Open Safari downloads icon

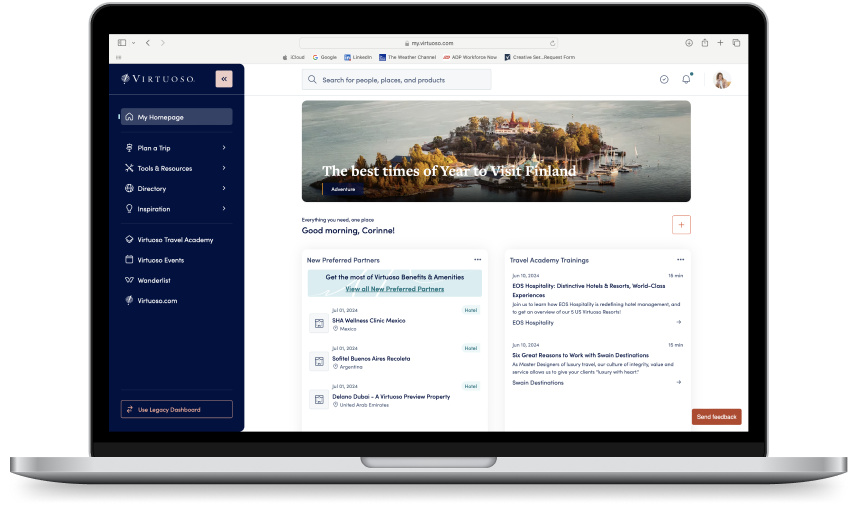coord(689,43)
